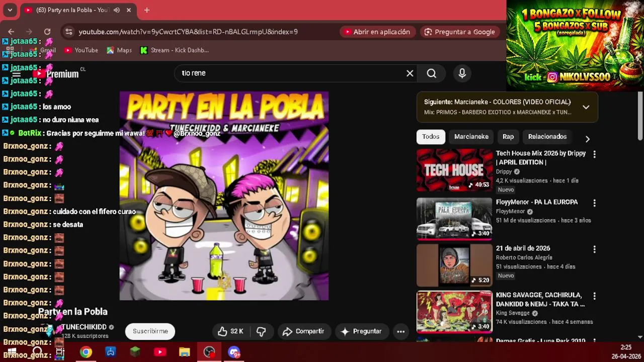This screenshot has width=644, height=362.
Task: Select the Relacionados filter chip
Action: click(x=547, y=137)
